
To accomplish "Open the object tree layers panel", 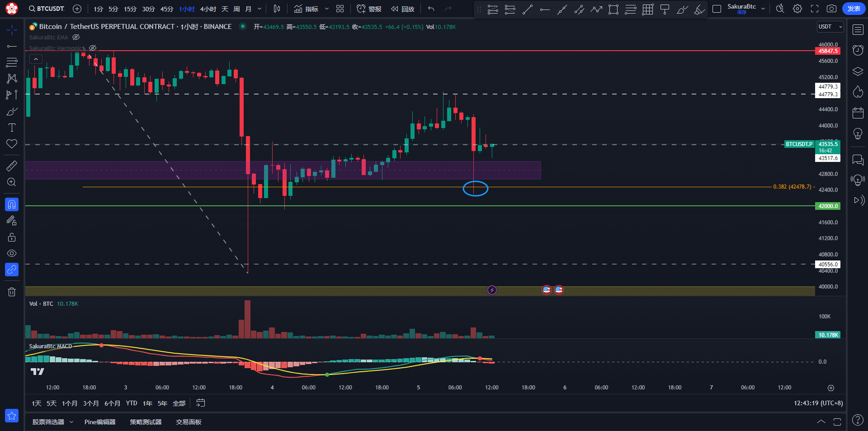I will [858, 71].
